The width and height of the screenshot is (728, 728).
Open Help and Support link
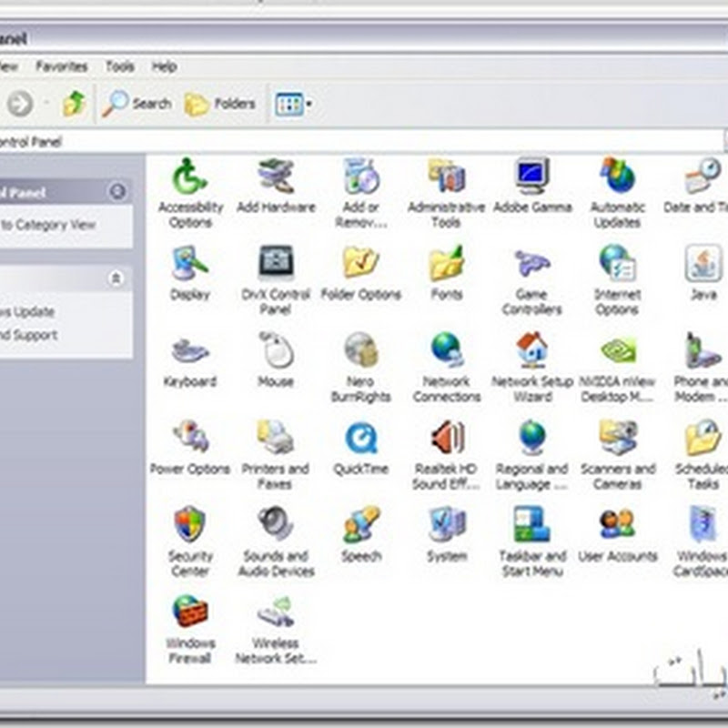click(x=29, y=335)
